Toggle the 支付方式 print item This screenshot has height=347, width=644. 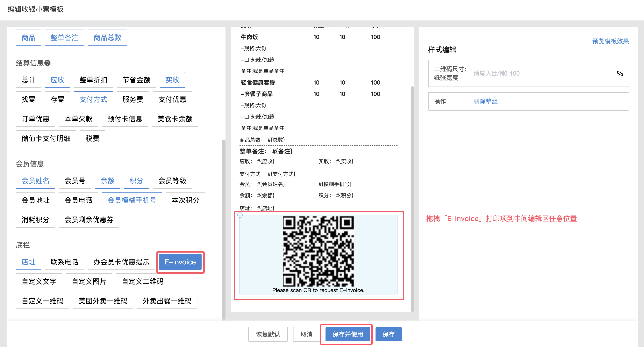coord(93,99)
